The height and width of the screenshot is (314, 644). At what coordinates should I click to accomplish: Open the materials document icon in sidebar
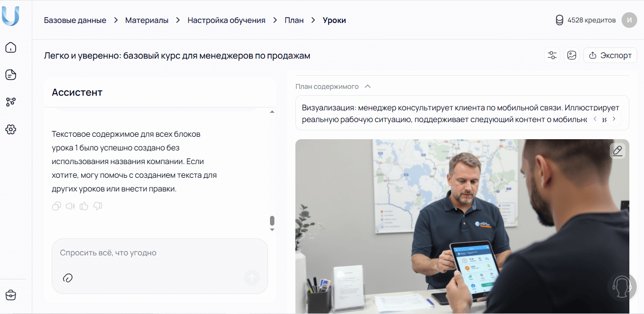[11, 75]
